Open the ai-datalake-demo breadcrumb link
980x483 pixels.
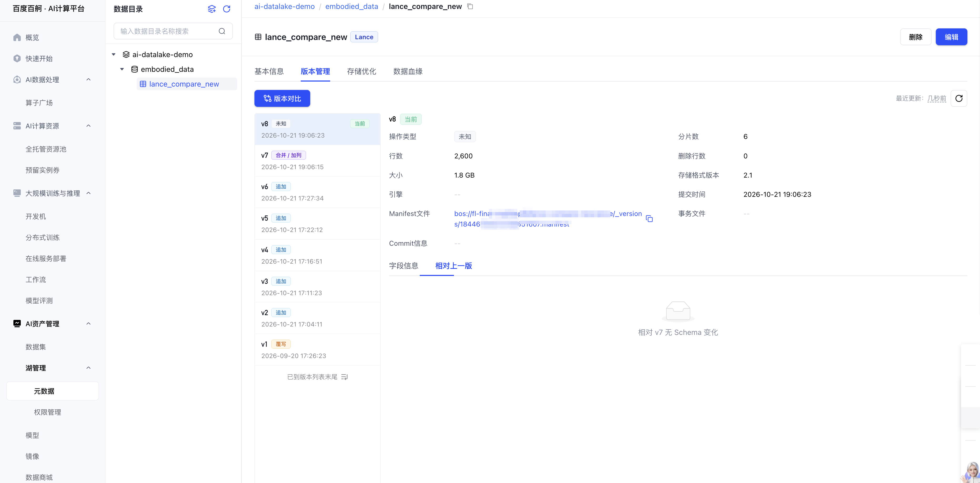284,7
